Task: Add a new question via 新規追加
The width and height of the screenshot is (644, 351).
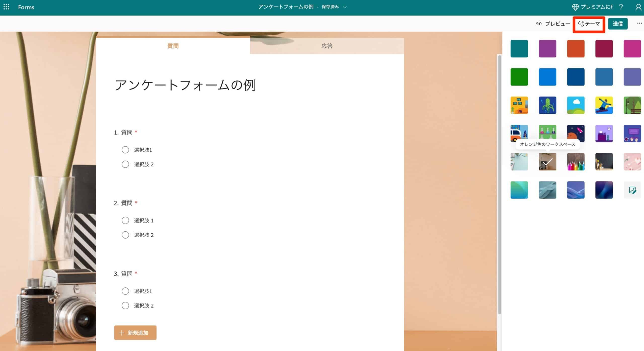Action: click(135, 332)
